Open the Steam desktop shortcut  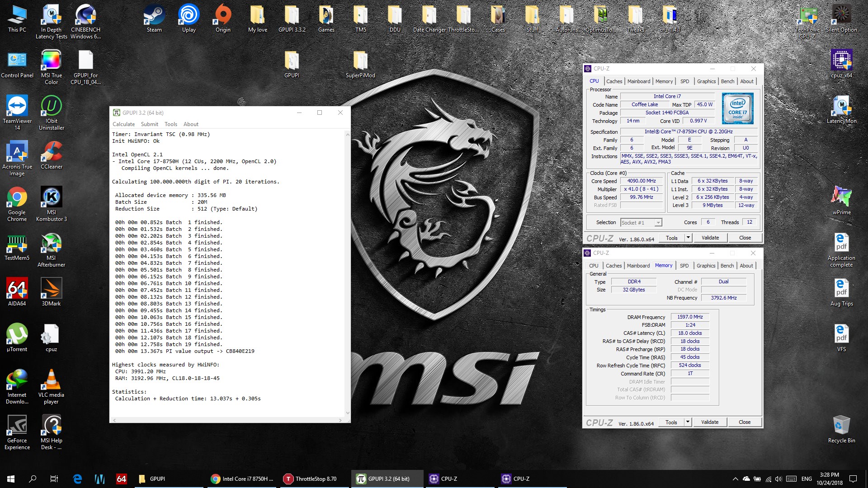pos(154,18)
